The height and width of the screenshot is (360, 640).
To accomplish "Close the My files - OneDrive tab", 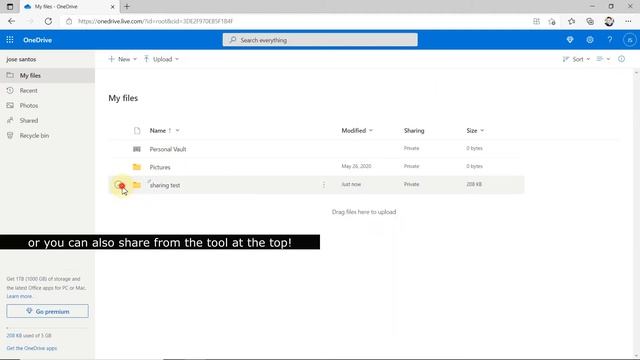I will pyautogui.click(x=113, y=7).
